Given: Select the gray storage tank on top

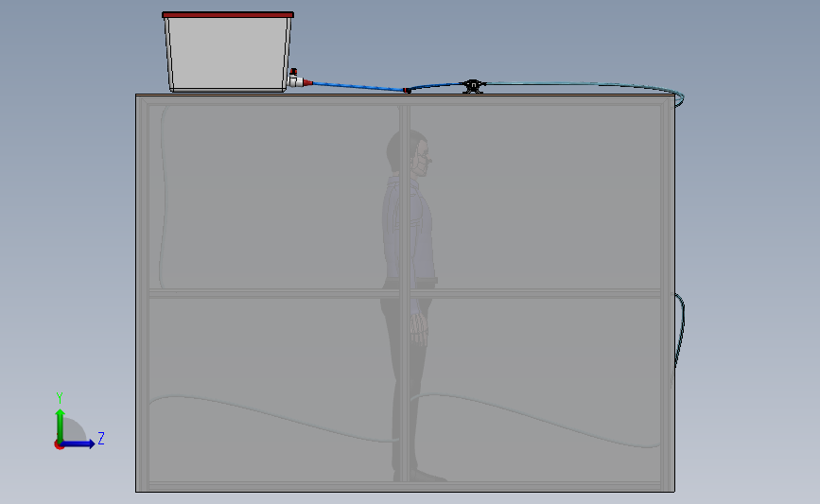Looking at the screenshot, I should 228,54.
